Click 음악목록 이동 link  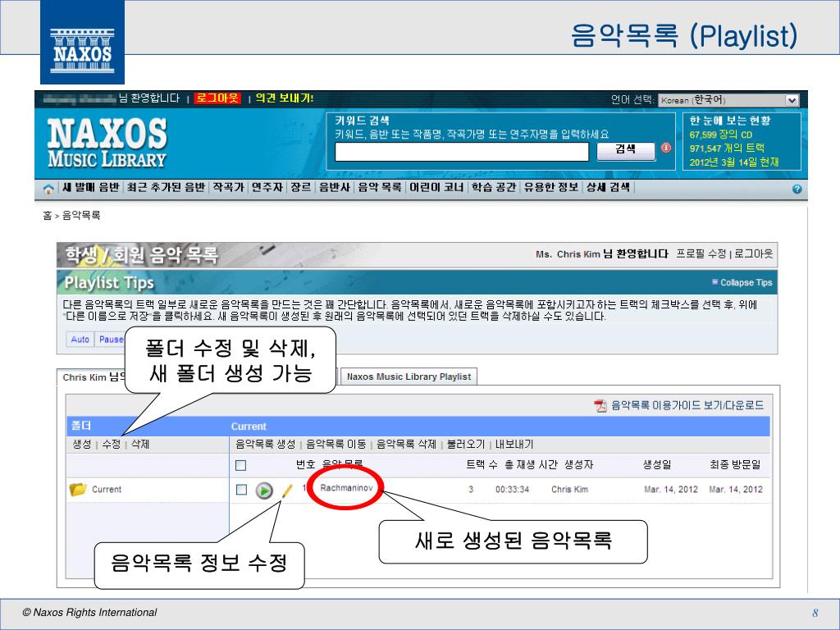tap(336, 444)
